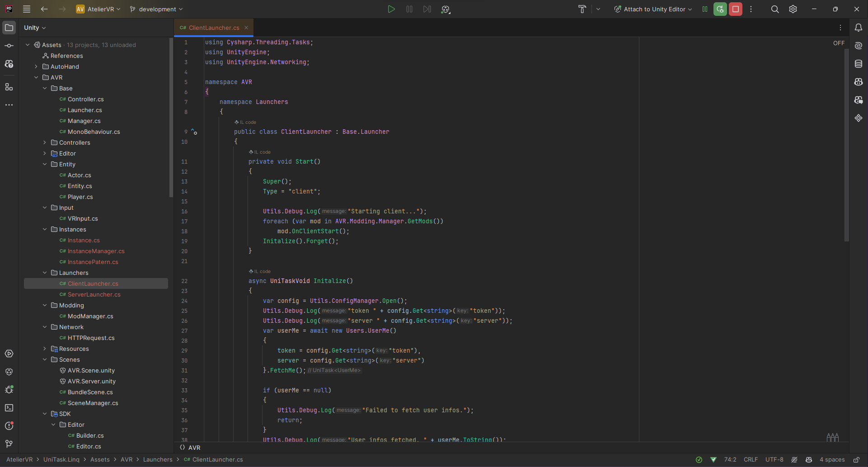Click the editor vertical scrollbar
The height and width of the screenshot is (467, 868).
[x=846, y=145]
